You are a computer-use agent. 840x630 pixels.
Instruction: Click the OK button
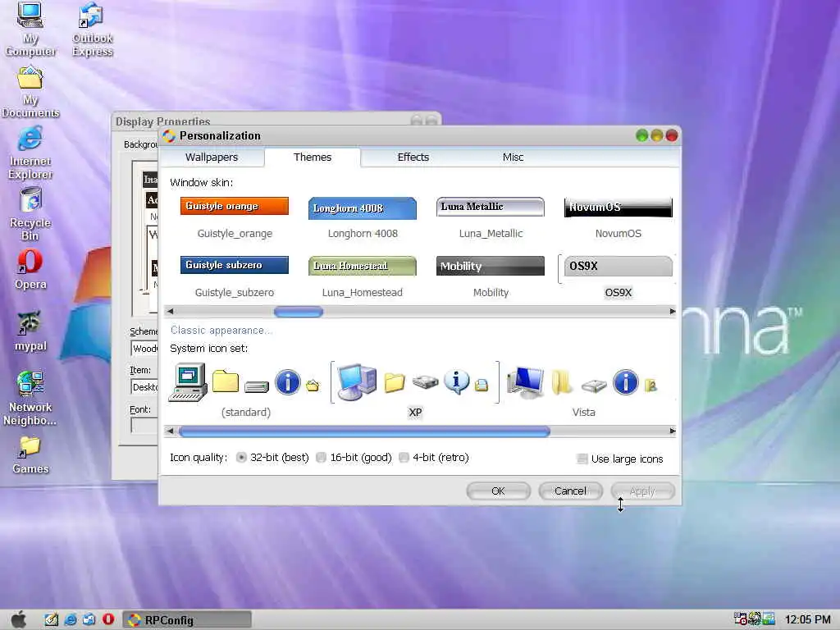[498, 491]
